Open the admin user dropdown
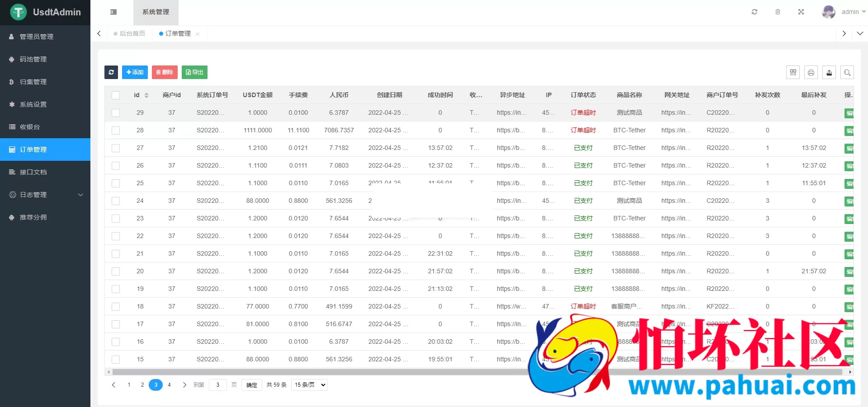The width and height of the screenshot is (868, 407). tap(844, 12)
